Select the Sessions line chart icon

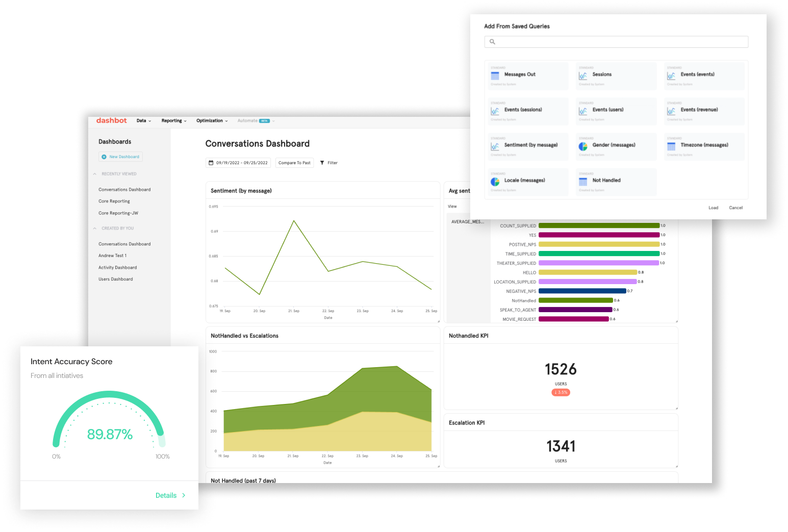coord(583,75)
